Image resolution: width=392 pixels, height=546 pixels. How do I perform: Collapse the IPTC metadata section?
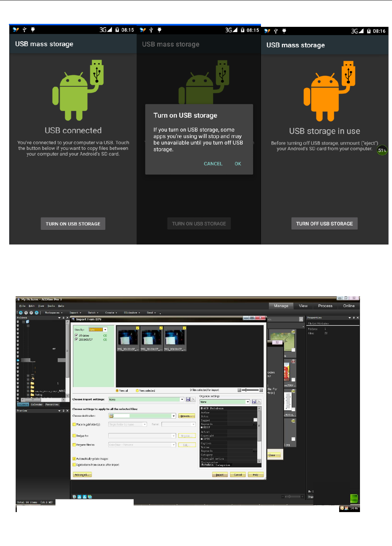(x=202, y=439)
